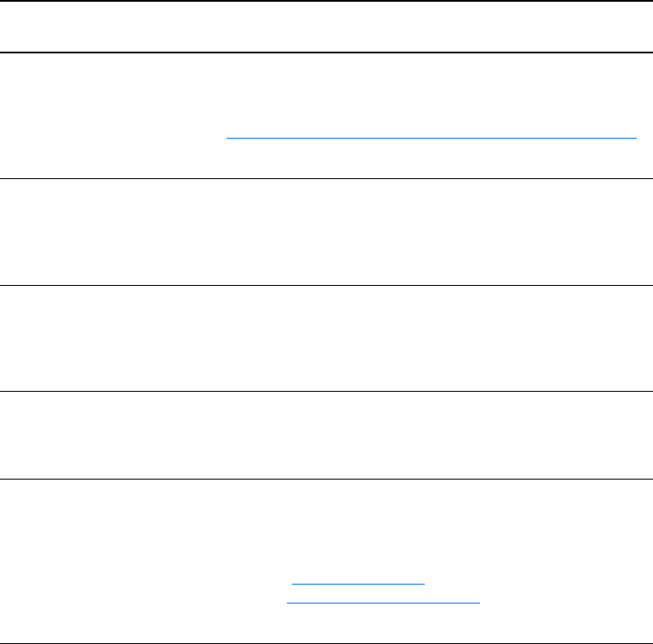Viewport: 653px width, 644px height.
Task: Click the long blue underlined link in the first row
Action: [x=431, y=137]
